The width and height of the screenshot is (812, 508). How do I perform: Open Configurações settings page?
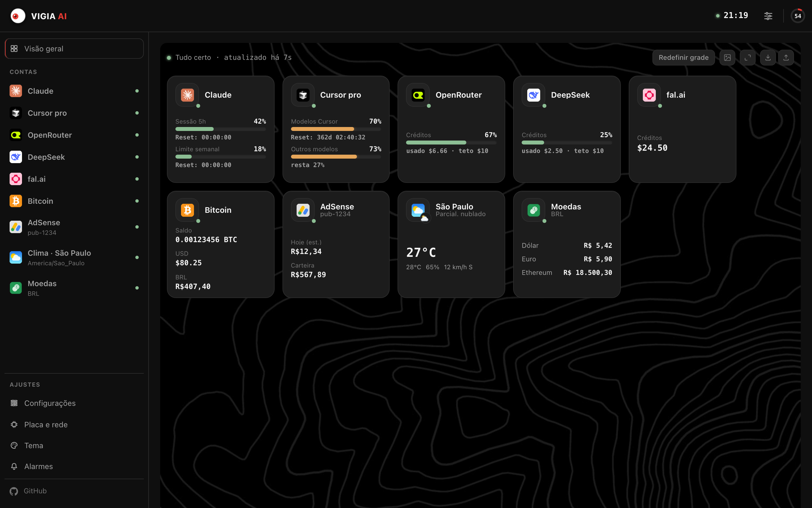pos(74,403)
